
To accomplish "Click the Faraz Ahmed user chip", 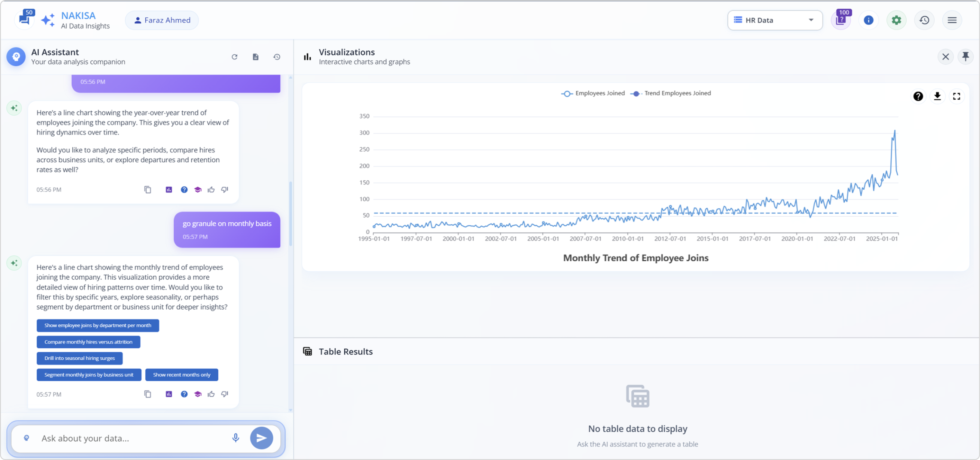I will click(162, 20).
